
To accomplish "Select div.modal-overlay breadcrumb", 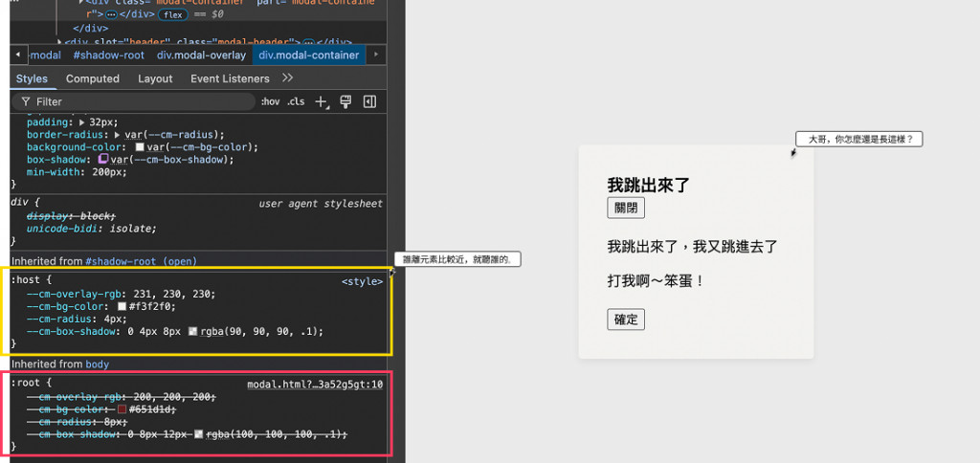I will pos(201,55).
